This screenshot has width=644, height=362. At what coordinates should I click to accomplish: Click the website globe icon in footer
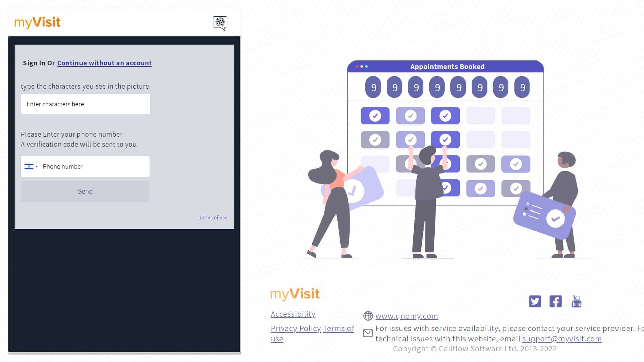pos(368,316)
